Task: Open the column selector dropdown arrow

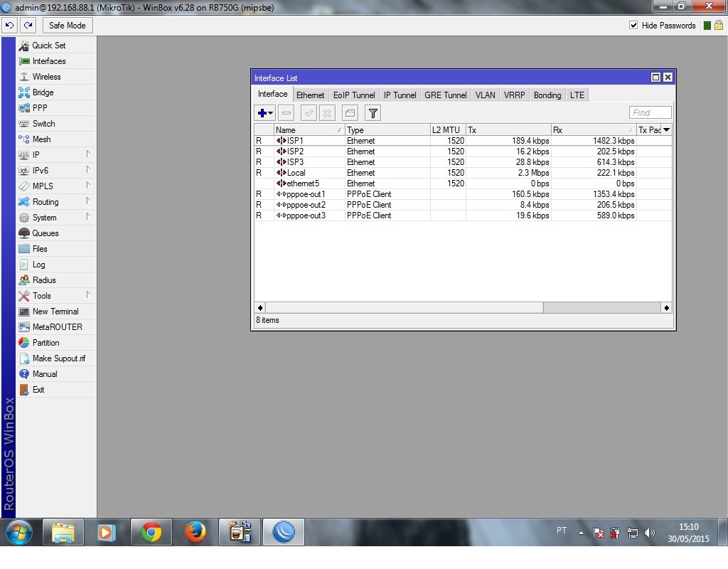Action: click(x=666, y=130)
